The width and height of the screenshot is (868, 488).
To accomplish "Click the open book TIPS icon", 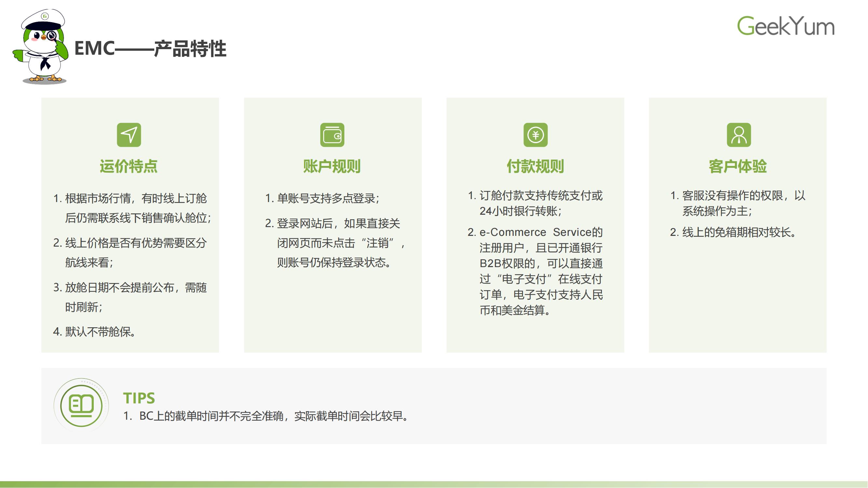I will click(81, 405).
